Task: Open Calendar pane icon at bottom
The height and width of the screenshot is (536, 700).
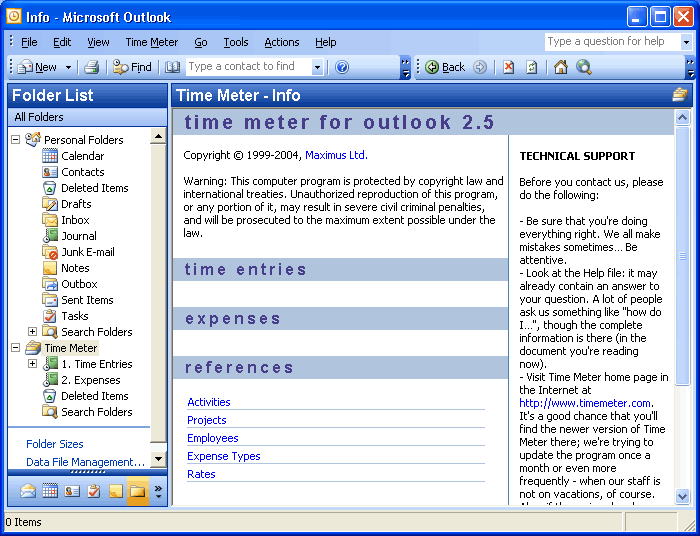Action: 50,491
